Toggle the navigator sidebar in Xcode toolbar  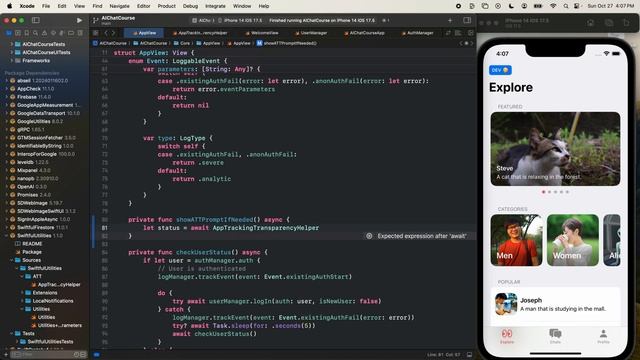(x=36, y=20)
